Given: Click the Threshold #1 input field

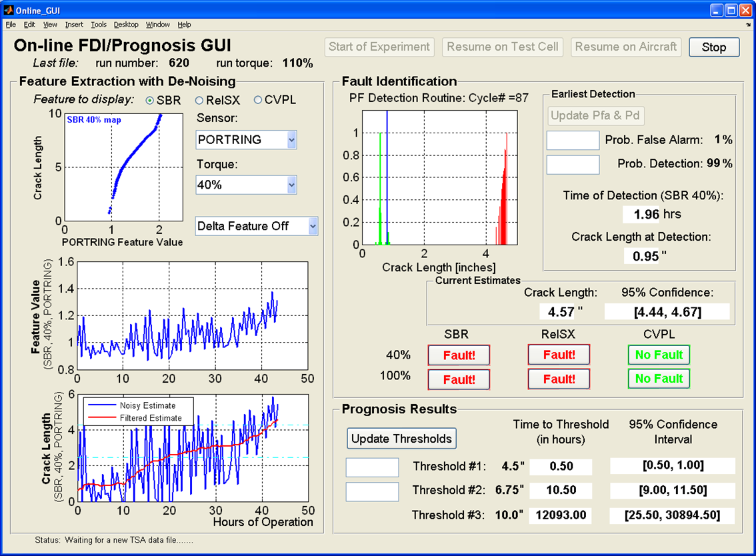Looking at the screenshot, I should (x=372, y=467).
